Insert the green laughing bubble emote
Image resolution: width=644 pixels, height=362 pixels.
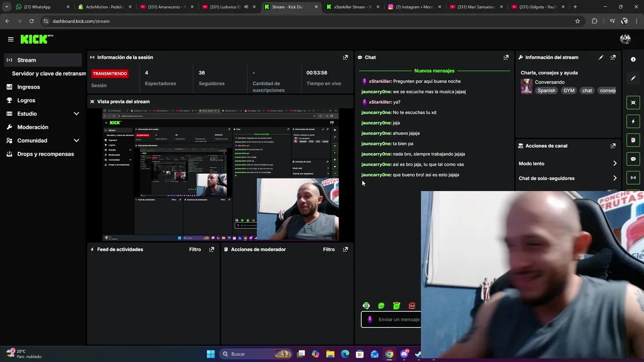pyautogui.click(x=381, y=306)
